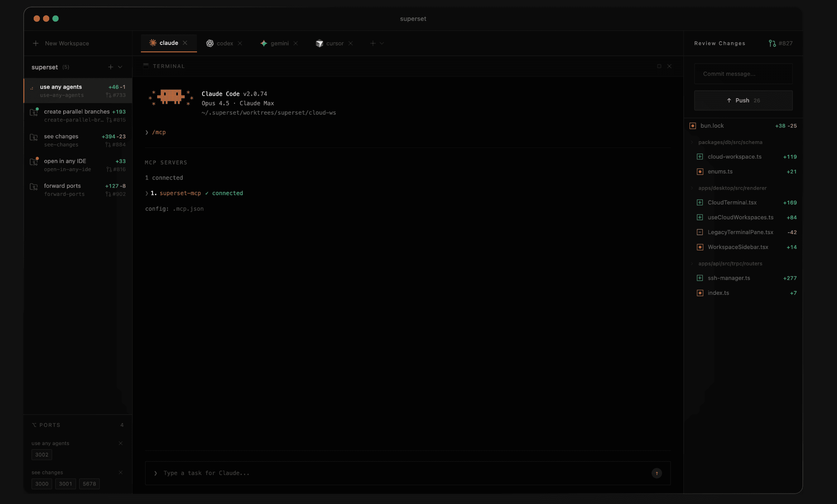Viewport: 837px width, 504px height.
Task: Click LegacyTerminalPane.tsx deleted-file icon
Action: [700, 232]
